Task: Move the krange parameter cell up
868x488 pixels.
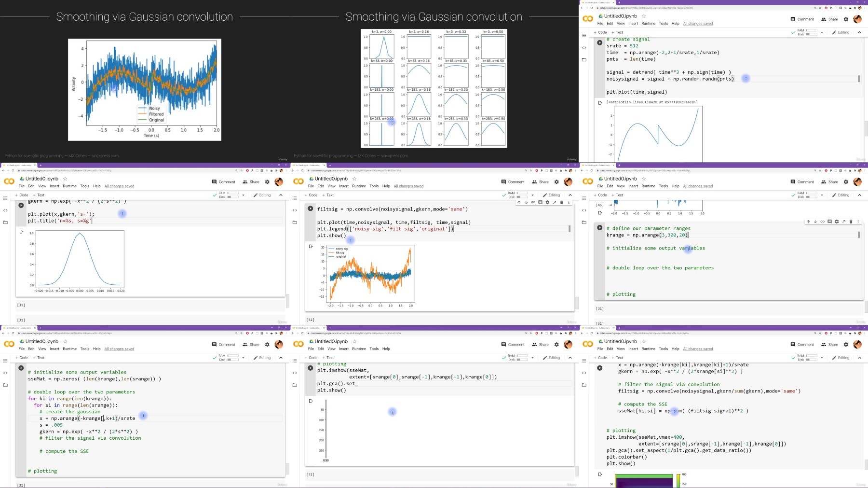Action: pos(808,222)
